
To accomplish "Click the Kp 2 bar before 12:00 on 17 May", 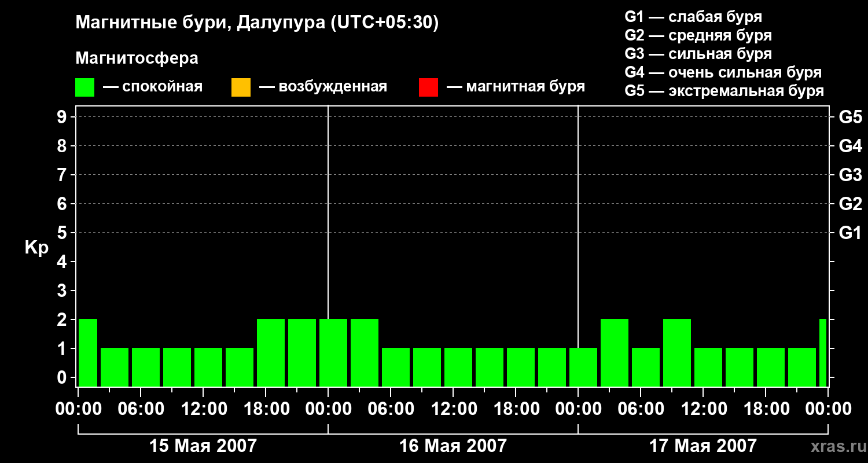I will 677,352.
